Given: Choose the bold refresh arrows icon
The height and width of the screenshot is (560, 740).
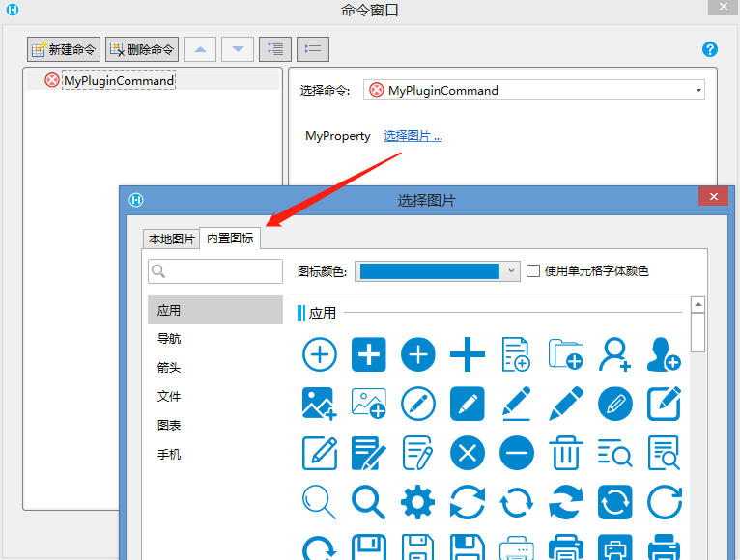Looking at the screenshot, I should tap(566, 503).
